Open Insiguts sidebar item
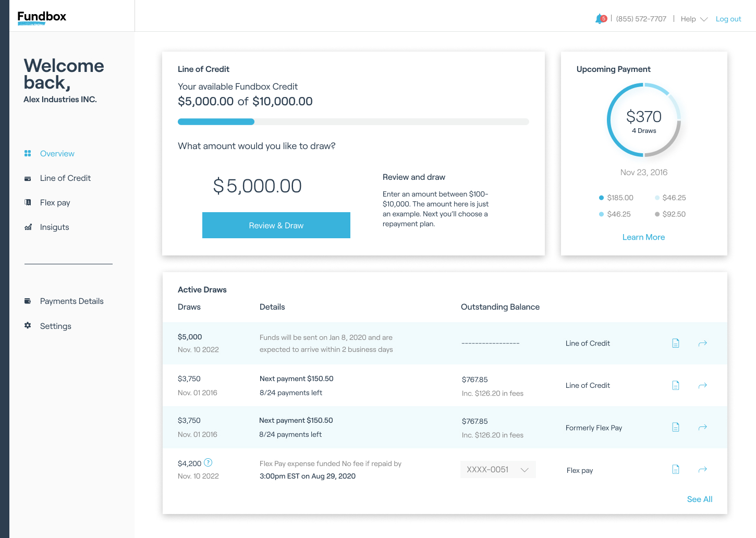The height and width of the screenshot is (538, 756). pos(54,227)
